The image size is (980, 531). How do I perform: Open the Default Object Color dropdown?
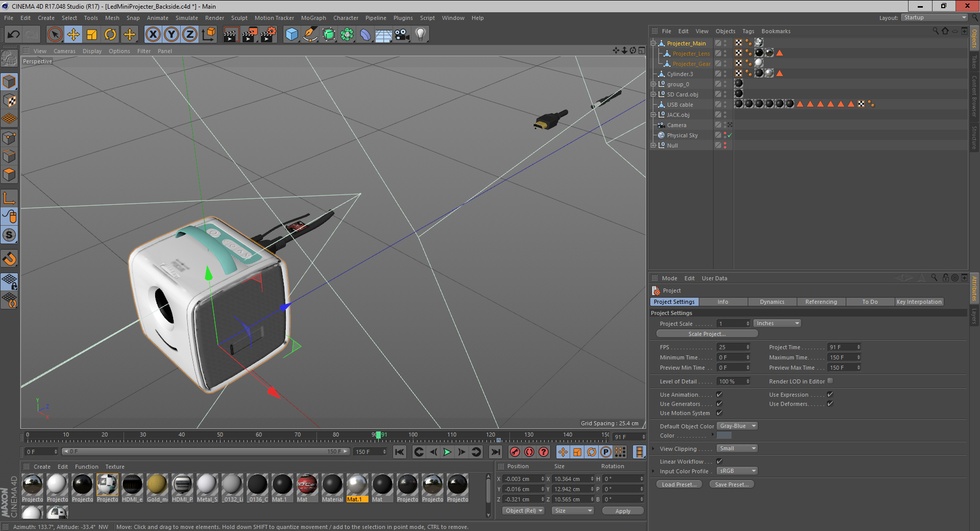coord(737,426)
